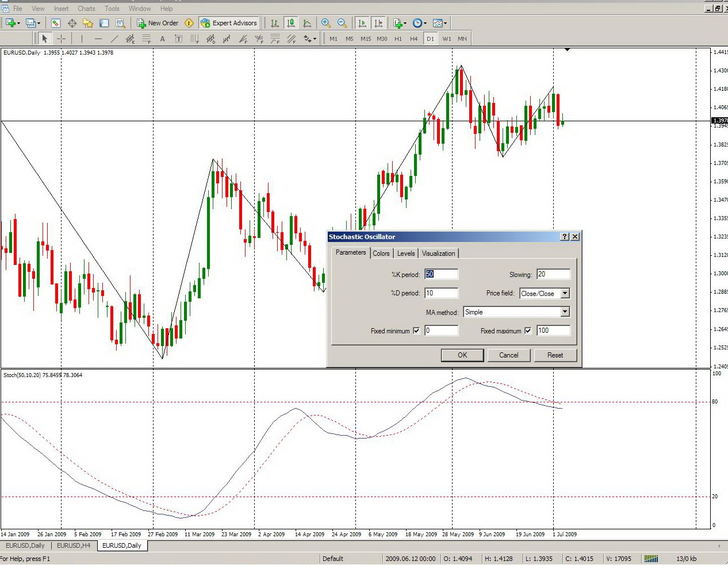Toggle the Expert Advisors button
Screen dimensions: 728x565
229,23
